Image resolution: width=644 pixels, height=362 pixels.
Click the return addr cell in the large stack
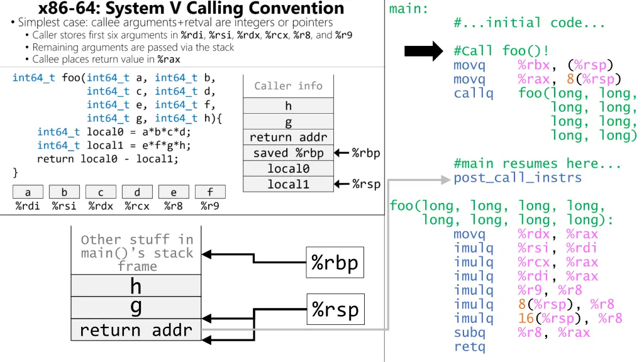136,330
